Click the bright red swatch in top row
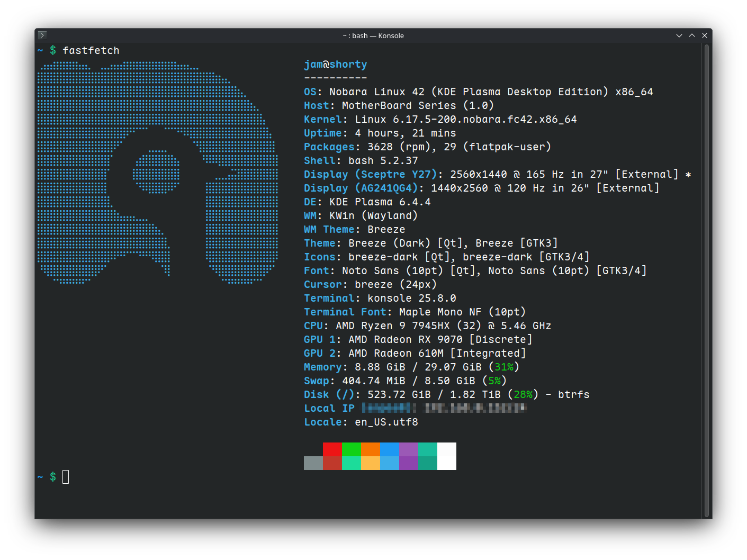 tap(332, 449)
